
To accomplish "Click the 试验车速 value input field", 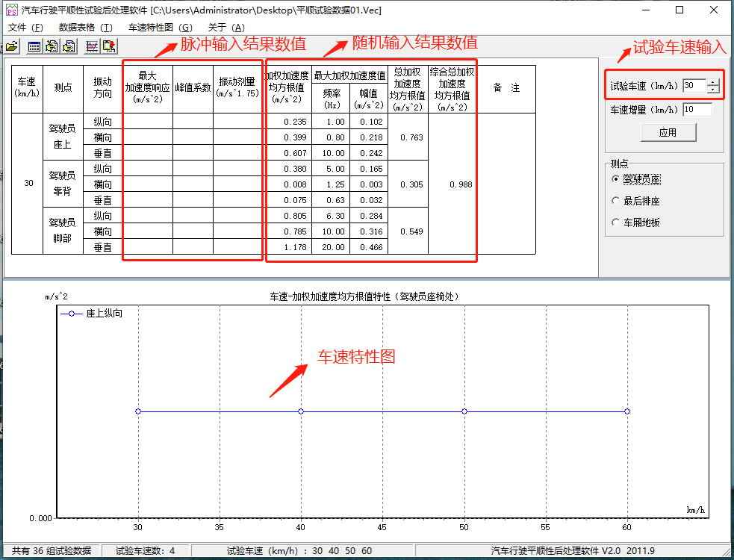I will point(694,86).
